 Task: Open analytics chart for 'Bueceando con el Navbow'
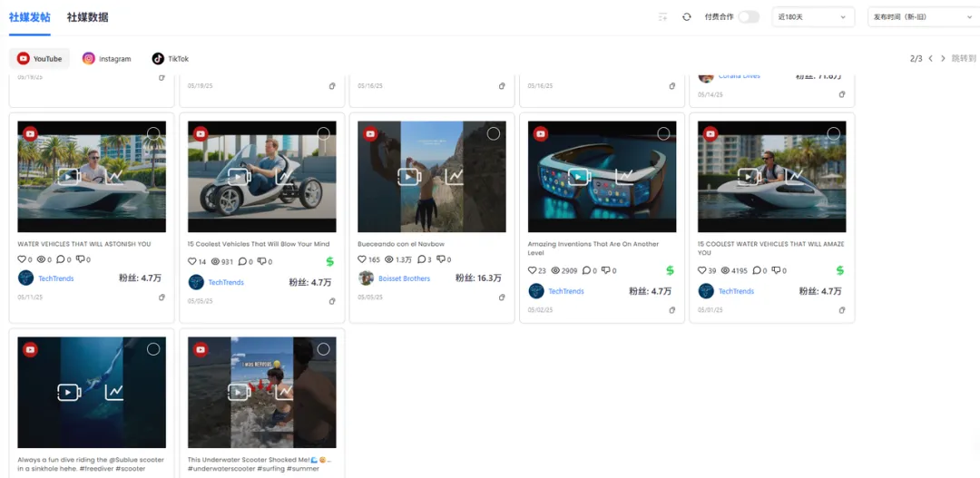[454, 176]
